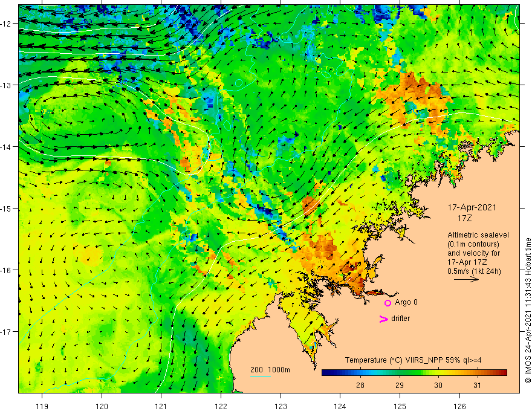Screen dimensions: 532x411
Task: Click the temperature color bar
Action: (414, 373)
